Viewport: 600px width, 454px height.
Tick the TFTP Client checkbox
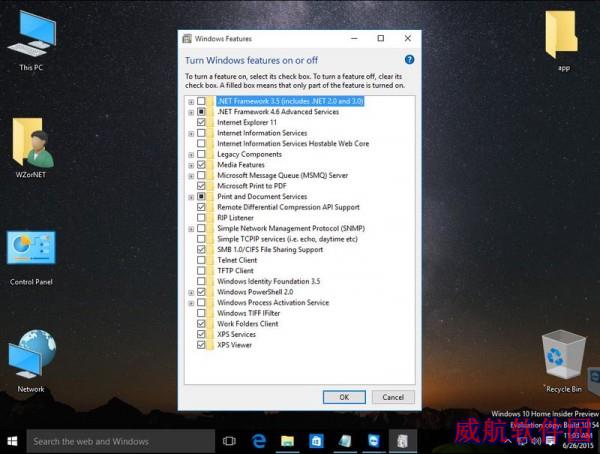click(201, 271)
